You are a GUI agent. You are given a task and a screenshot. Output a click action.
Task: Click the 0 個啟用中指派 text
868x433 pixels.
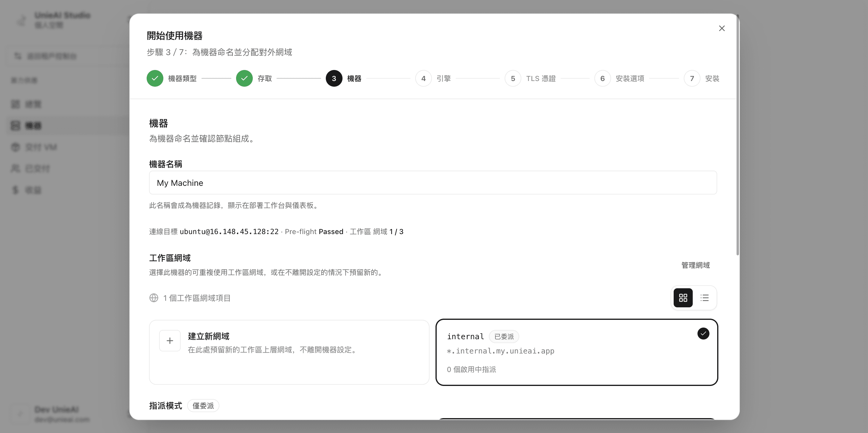pos(471,369)
